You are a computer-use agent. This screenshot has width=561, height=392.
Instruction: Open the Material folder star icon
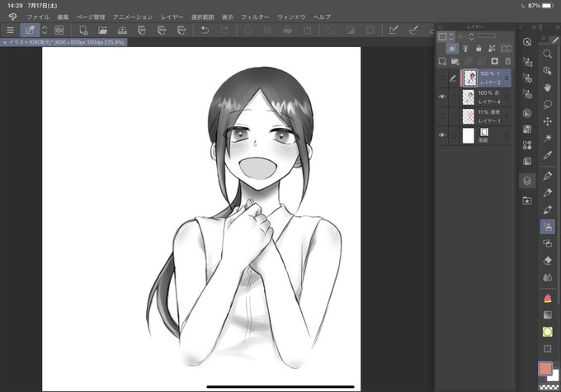click(x=527, y=201)
